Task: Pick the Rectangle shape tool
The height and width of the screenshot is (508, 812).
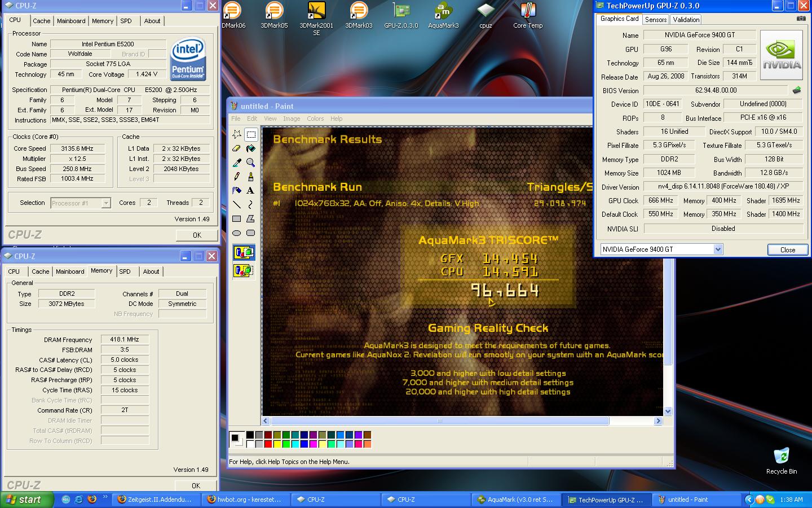Action: [x=237, y=218]
